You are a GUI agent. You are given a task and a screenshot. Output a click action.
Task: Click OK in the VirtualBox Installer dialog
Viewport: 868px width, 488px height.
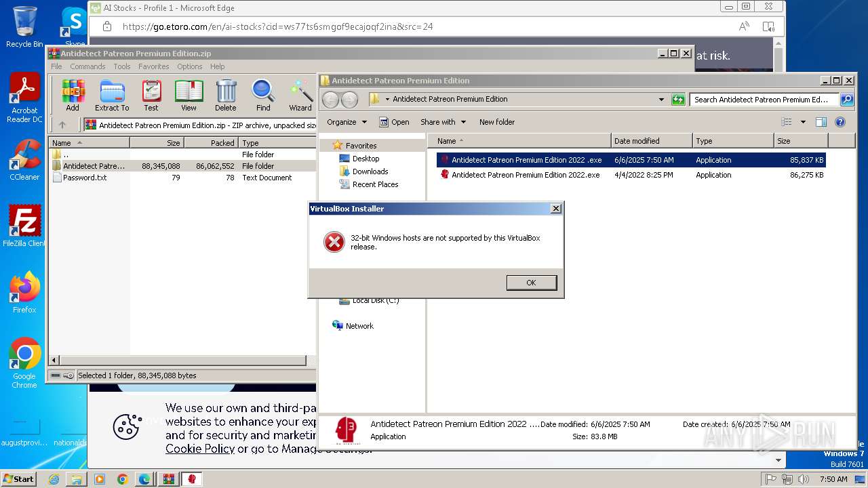[x=531, y=283]
